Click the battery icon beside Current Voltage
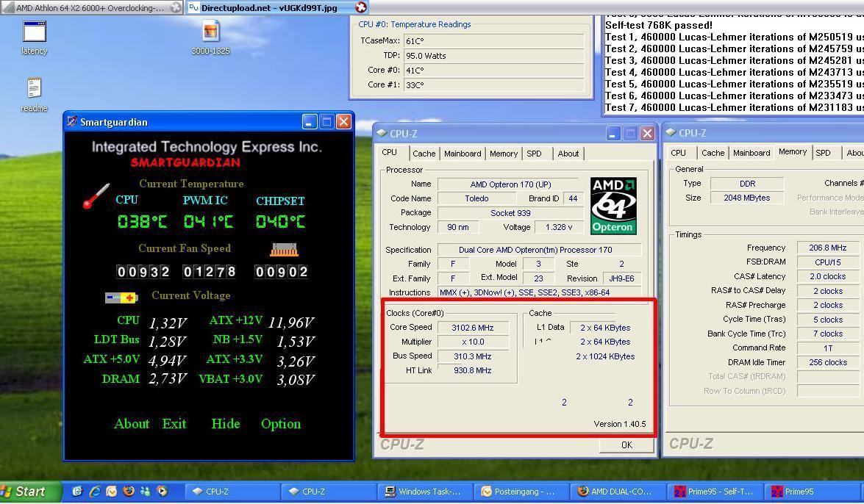 [121, 298]
